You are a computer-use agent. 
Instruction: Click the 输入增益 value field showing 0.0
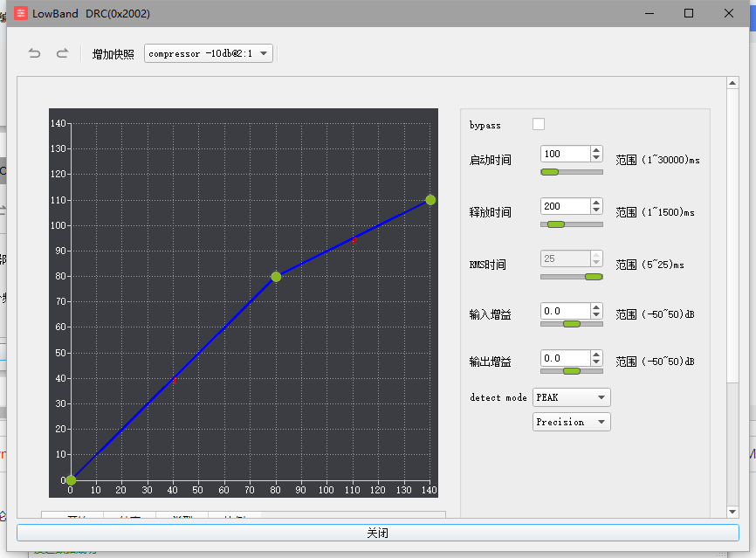pos(566,311)
